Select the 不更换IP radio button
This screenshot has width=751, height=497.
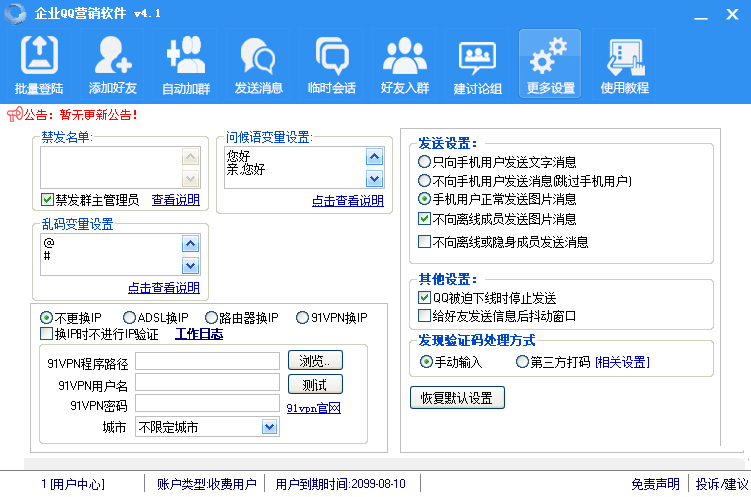(46, 317)
